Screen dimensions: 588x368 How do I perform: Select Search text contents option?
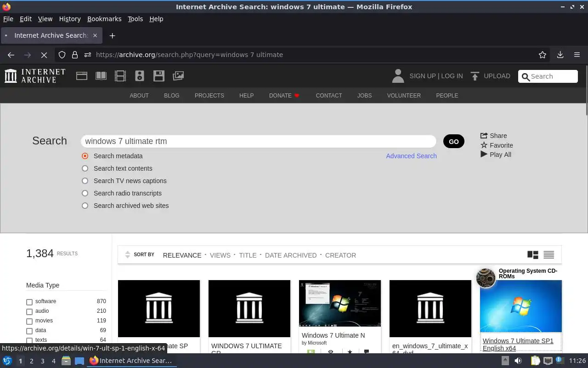coord(85,168)
